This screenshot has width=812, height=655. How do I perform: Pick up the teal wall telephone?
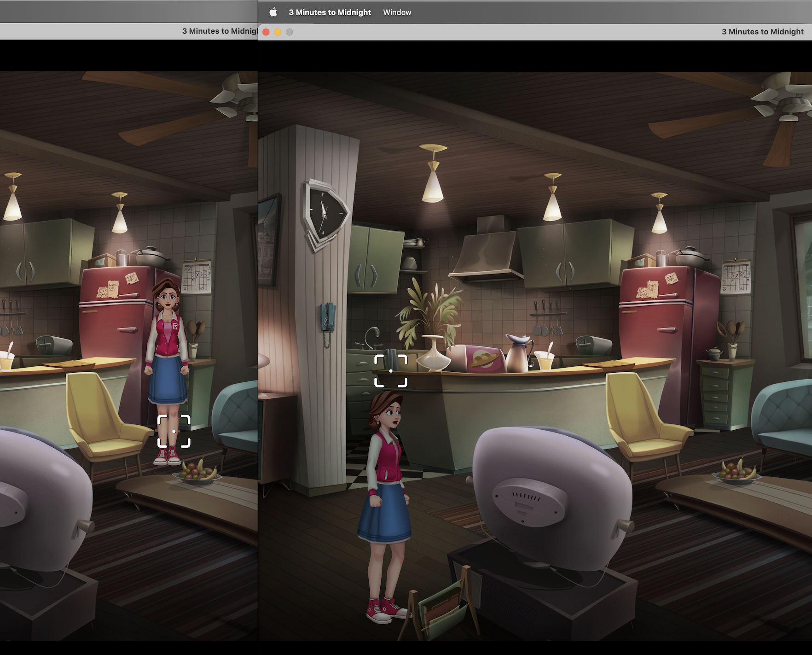pos(327,318)
